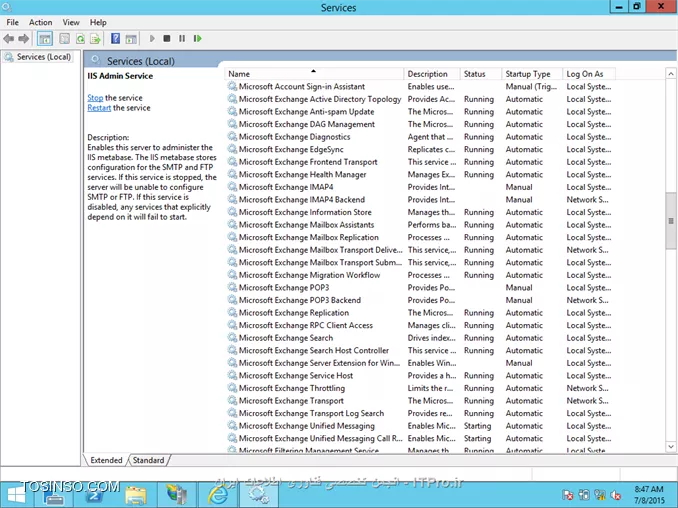Open the File menu
The height and width of the screenshot is (508, 678).
pyautogui.click(x=13, y=22)
